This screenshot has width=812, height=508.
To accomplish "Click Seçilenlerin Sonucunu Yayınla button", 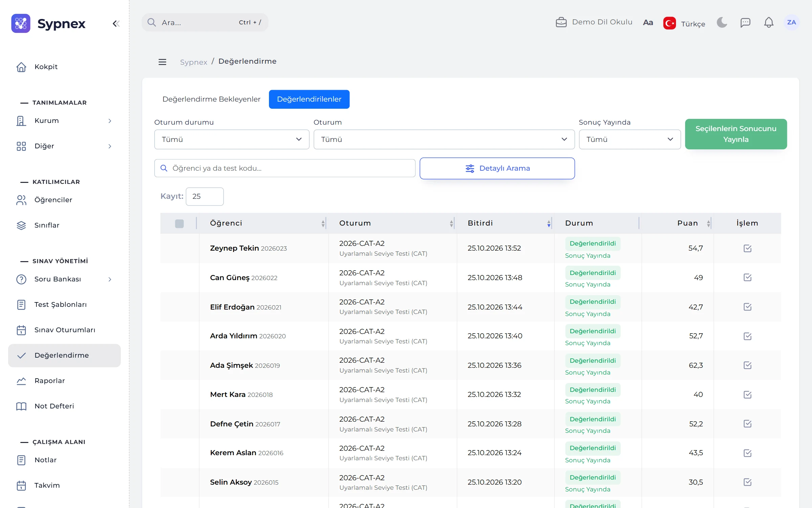I will pyautogui.click(x=736, y=134).
